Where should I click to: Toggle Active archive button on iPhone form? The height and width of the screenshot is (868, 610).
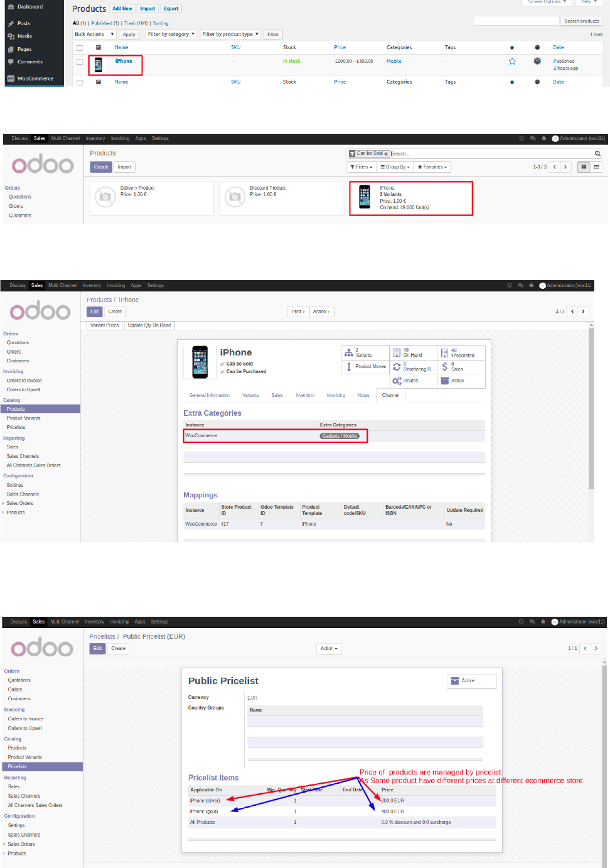(461, 381)
